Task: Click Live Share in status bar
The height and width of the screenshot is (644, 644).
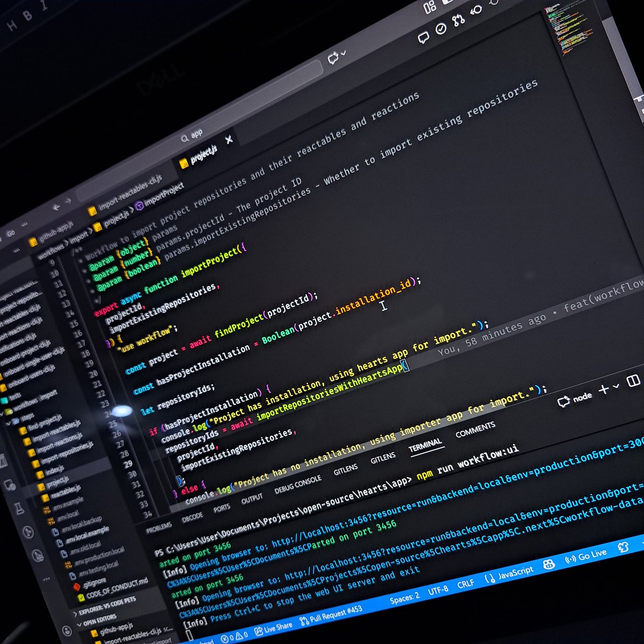Action: point(273,627)
